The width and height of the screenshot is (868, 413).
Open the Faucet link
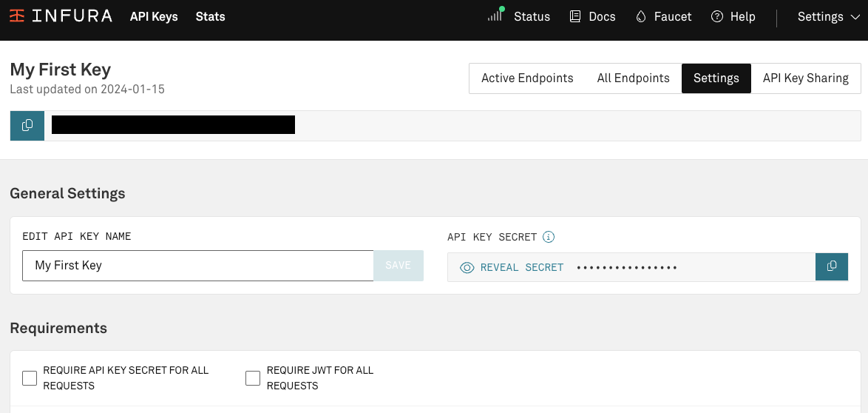(x=673, y=16)
